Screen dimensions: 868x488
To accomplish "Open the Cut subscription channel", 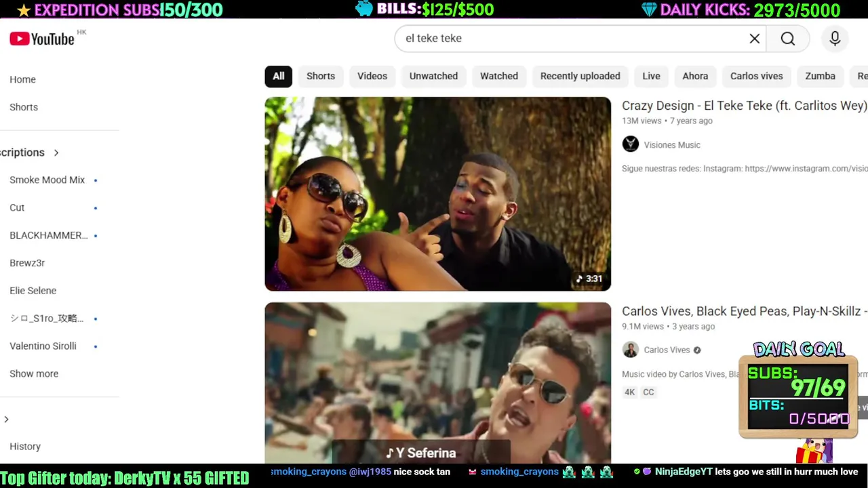I will pyautogui.click(x=17, y=208).
